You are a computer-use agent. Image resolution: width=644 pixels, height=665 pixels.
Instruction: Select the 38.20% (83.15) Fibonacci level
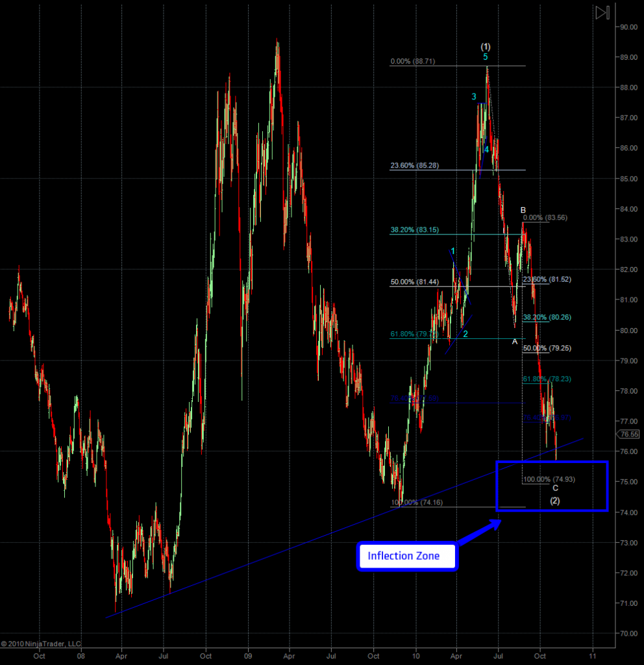coord(414,230)
